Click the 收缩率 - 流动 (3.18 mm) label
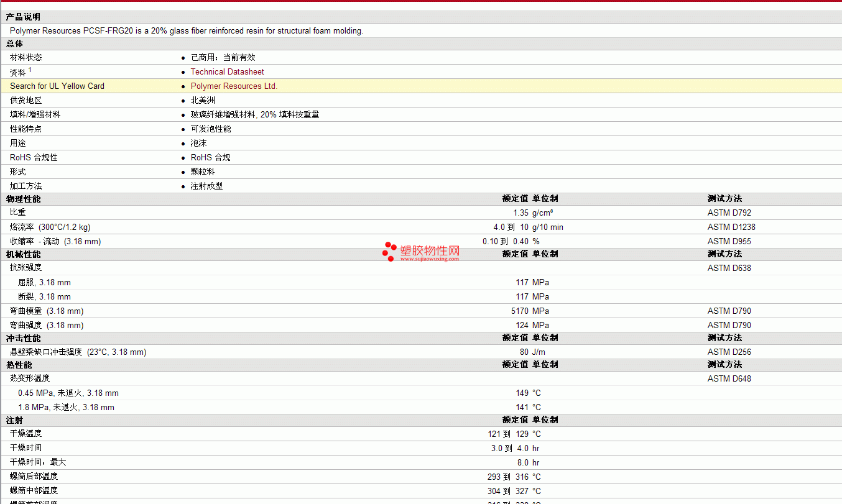Screen dimensions: 842x504 [55, 241]
